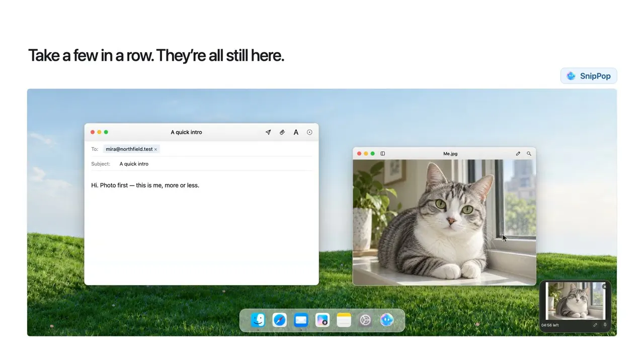Open the Mail app in the dock
The image size is (644, 362).
coord(301,320)
